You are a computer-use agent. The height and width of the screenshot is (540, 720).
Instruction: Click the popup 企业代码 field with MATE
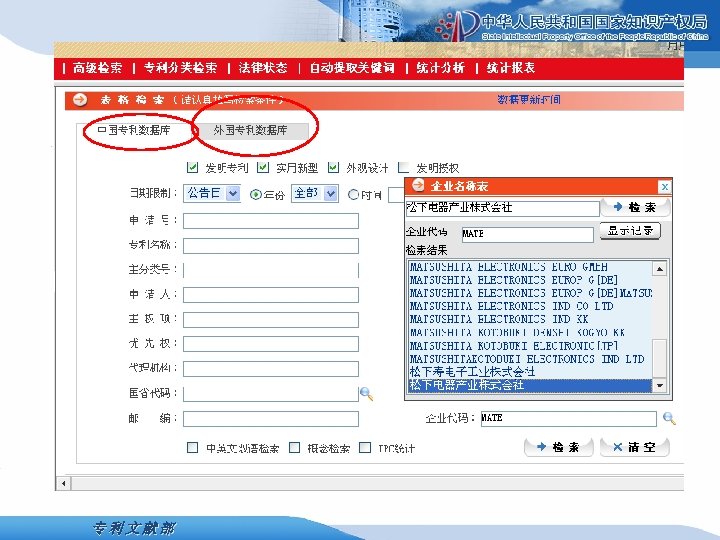528,234
